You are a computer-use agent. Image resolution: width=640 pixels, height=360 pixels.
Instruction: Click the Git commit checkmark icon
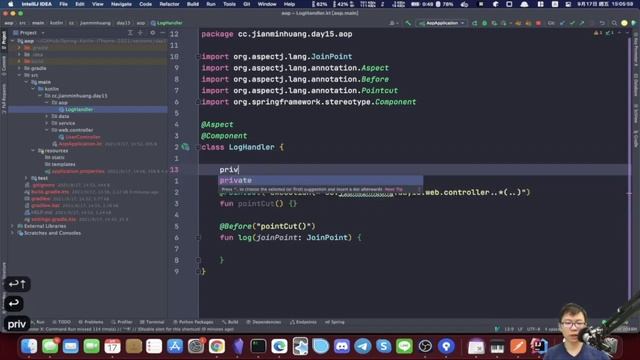click(x=572, y=23)
